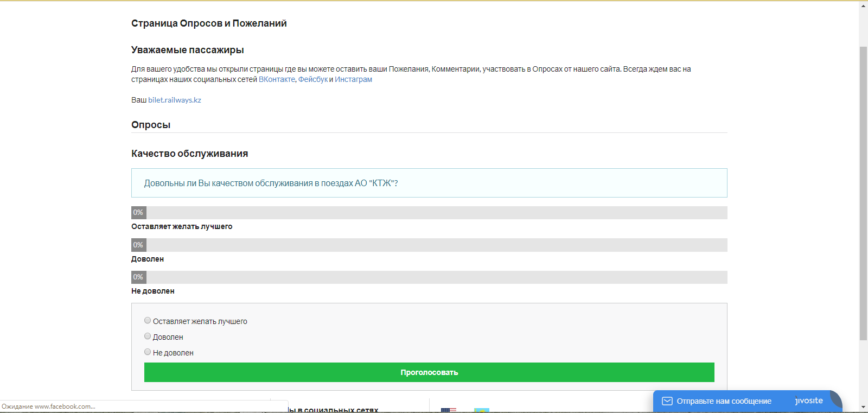Open the Фейсбук link
Image resolution: width=868 pixels, height=413 pixels.
click(313, 79)
